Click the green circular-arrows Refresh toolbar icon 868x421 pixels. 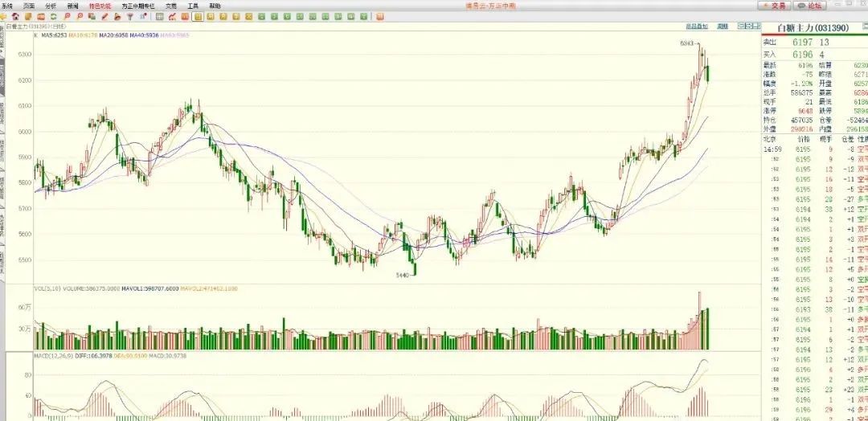click(53, 17)
